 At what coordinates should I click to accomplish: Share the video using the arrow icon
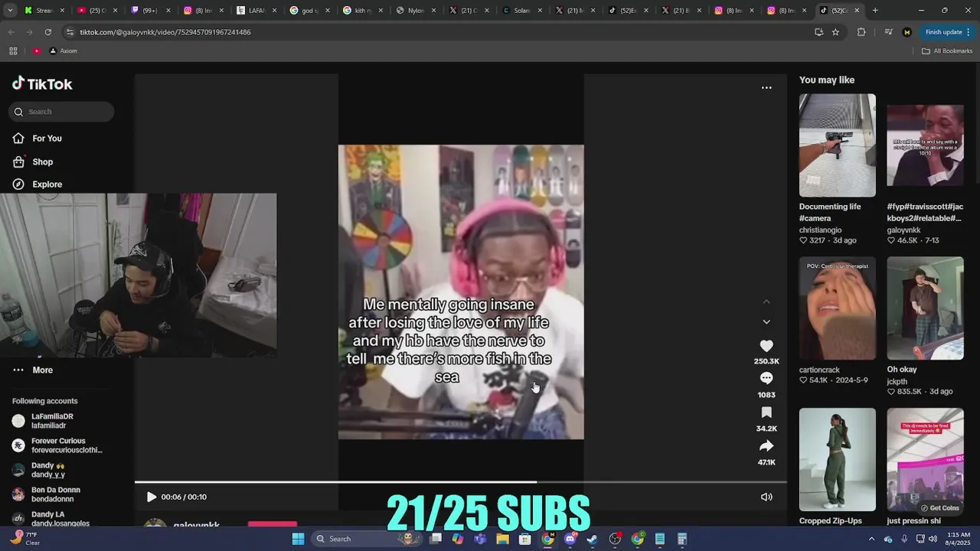pos(766,446)
